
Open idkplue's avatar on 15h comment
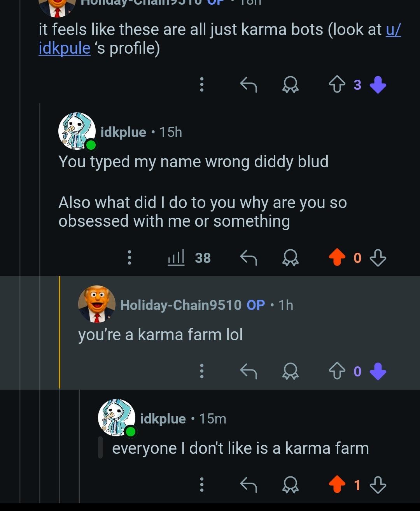click(x=77, y=131)
